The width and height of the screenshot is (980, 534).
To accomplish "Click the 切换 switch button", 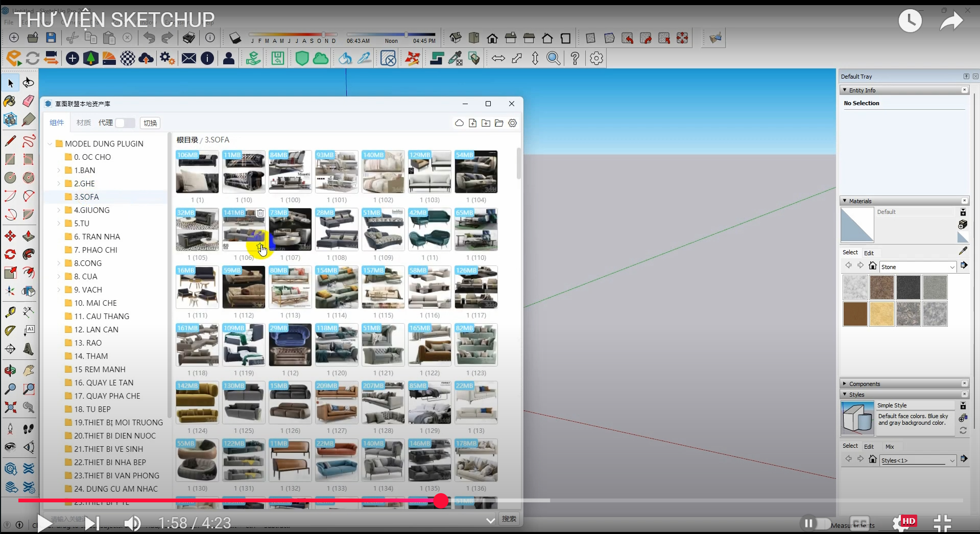I will point(150,123).
